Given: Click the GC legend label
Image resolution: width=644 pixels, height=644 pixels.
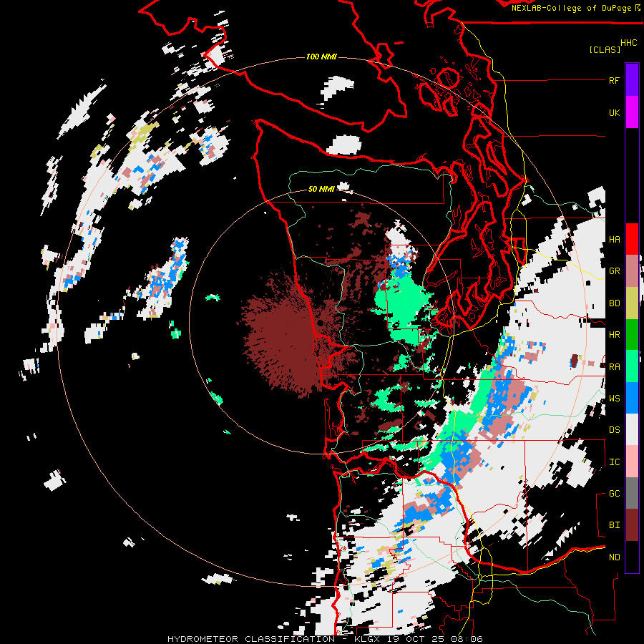Looking at the screenshot, I should coord(614,494).
